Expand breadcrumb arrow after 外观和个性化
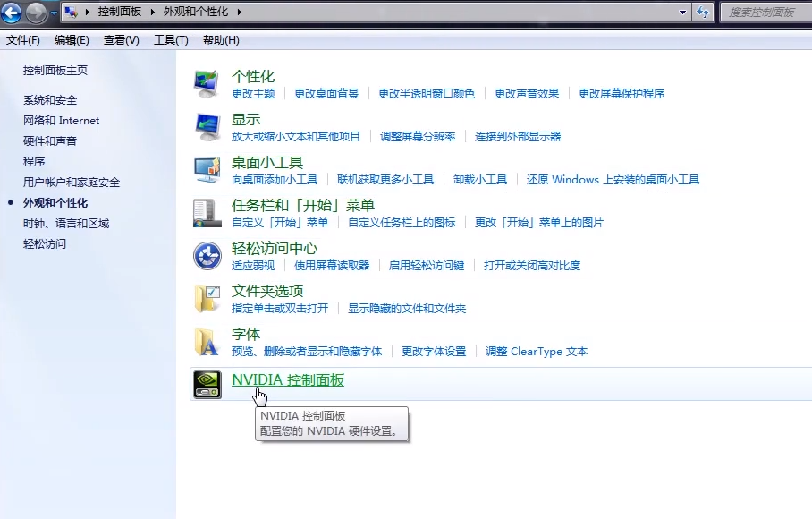 tap(240, 12)
